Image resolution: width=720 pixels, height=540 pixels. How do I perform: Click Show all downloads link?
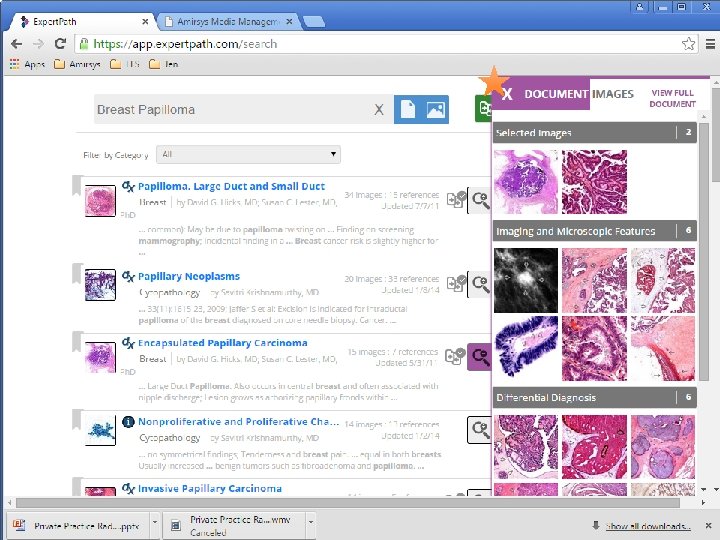click(x=648, y=526)
